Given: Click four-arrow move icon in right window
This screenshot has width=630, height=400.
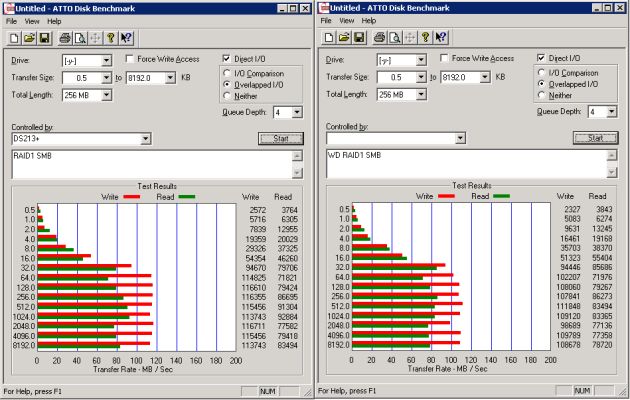Looking at the screenshot, I should [x=410, y=37].
